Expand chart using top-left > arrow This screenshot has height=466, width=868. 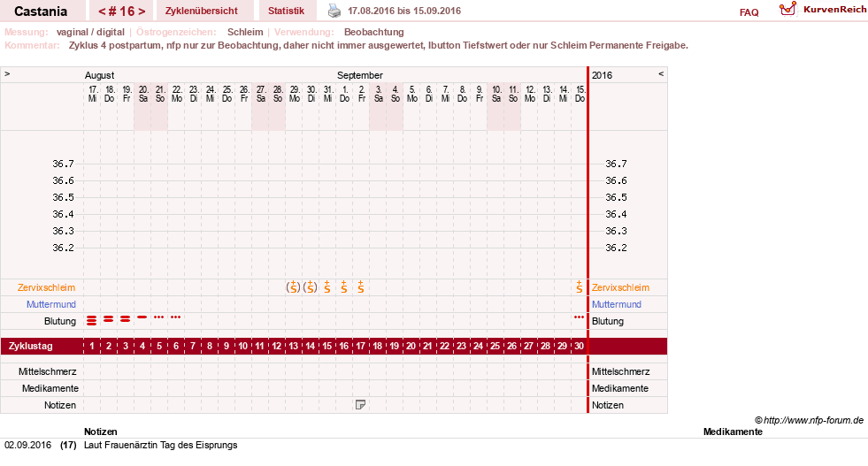[7, 73]
